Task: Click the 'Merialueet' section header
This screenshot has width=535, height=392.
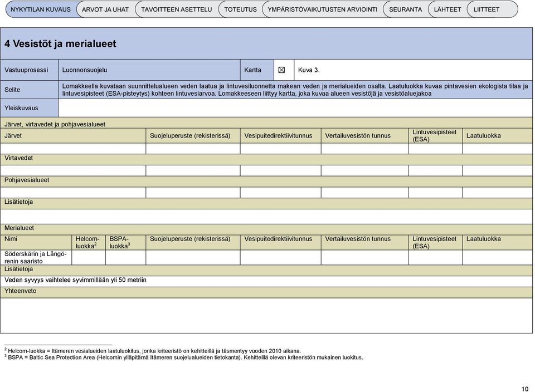Action: (x=19, y=228)
